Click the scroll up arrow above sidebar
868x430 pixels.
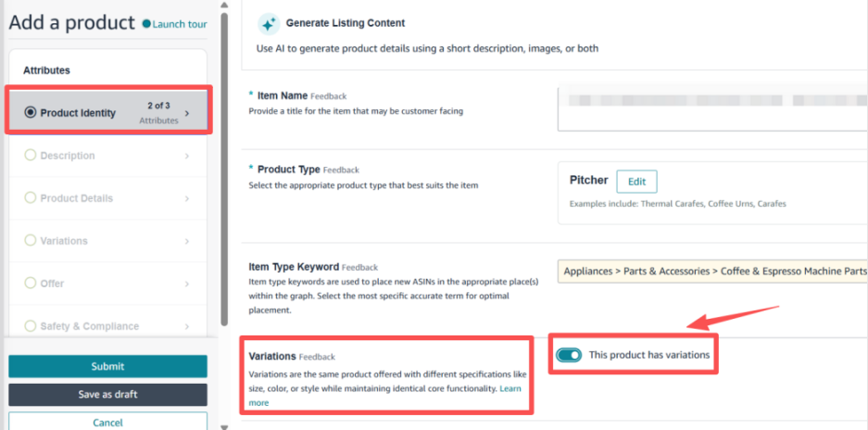(223, 5)
